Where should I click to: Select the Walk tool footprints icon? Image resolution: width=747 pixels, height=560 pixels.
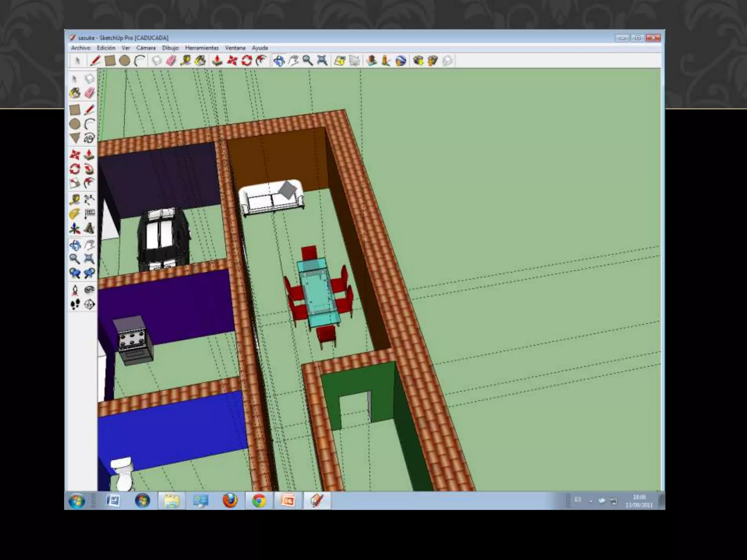point(75,304)
